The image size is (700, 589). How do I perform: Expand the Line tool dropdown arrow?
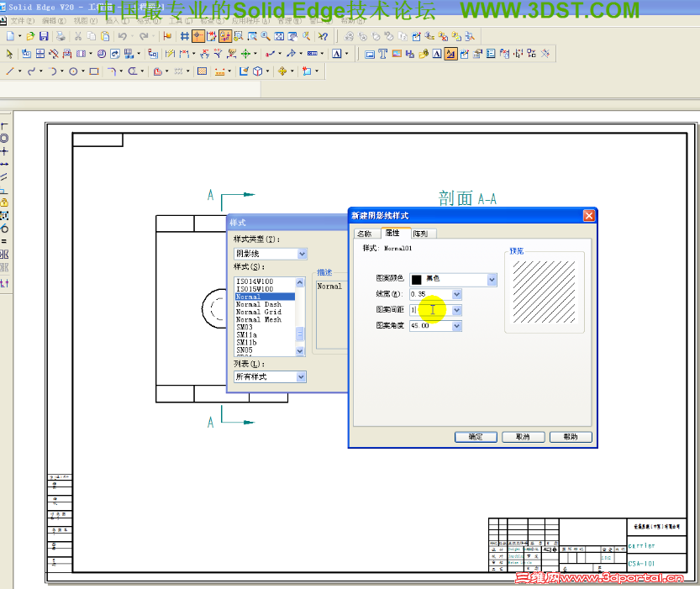coord(19,71)
